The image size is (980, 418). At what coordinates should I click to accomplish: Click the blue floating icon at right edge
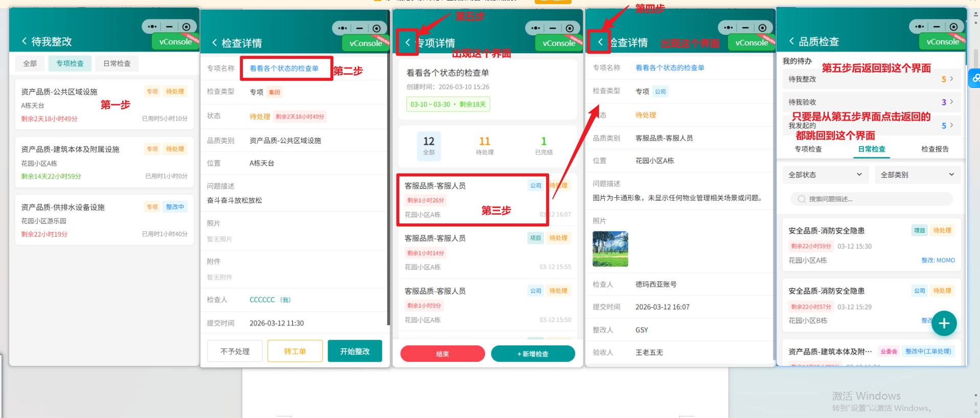click(975, 78)
